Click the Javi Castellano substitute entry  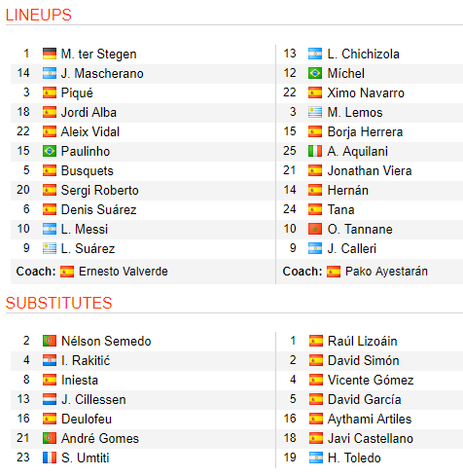tap(371, 438)
